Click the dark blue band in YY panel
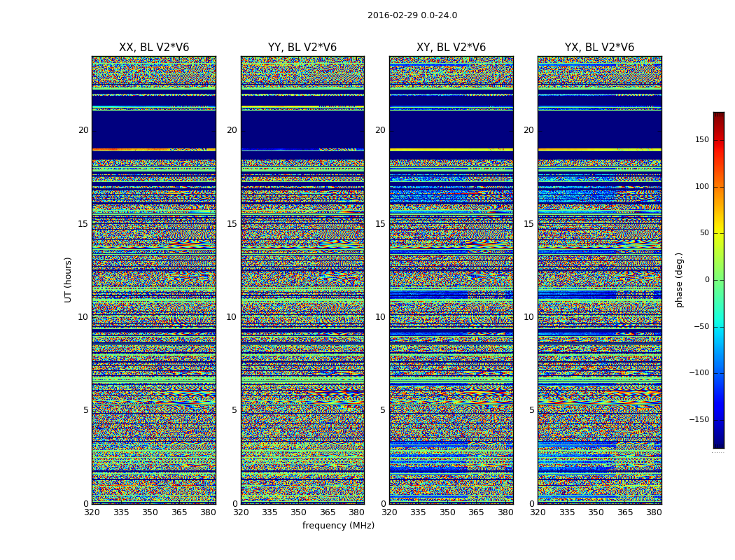 [x=302, y=129]
